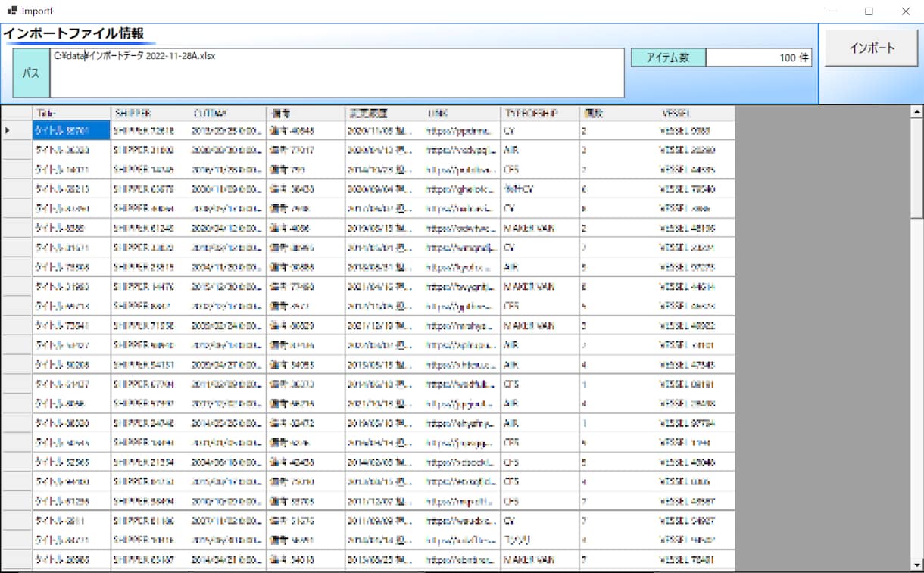Select the SHIPPER 61248 cell
Viewport: 924px width, 573px height.
click(149, 228)
